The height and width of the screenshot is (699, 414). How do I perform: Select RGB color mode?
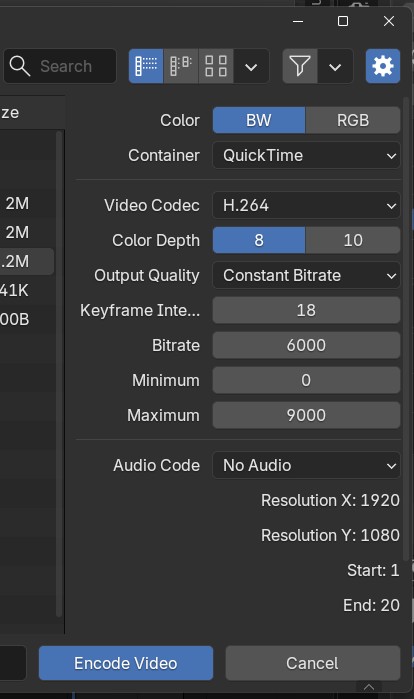(x=353, y=120)
